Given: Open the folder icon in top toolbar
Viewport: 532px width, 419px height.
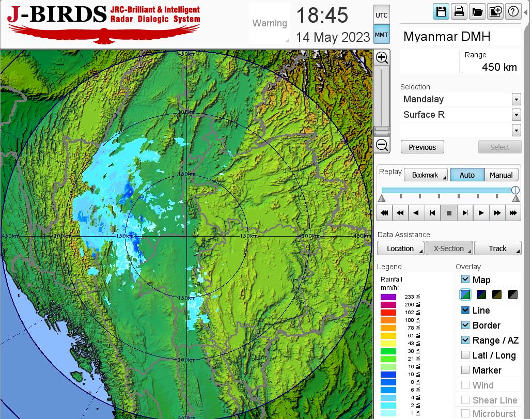Looking at the screenshot, I should [477, 11].
